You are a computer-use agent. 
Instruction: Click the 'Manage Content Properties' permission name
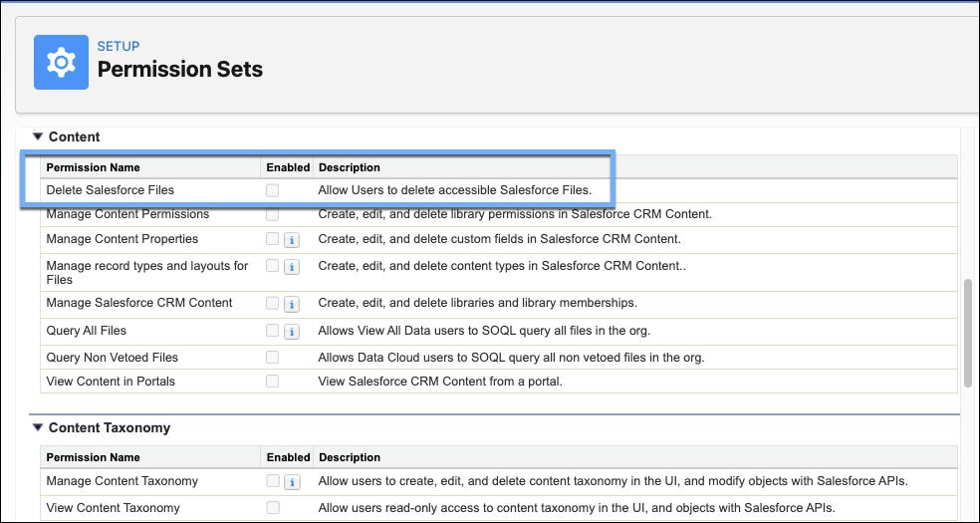[x=122, y=239]
